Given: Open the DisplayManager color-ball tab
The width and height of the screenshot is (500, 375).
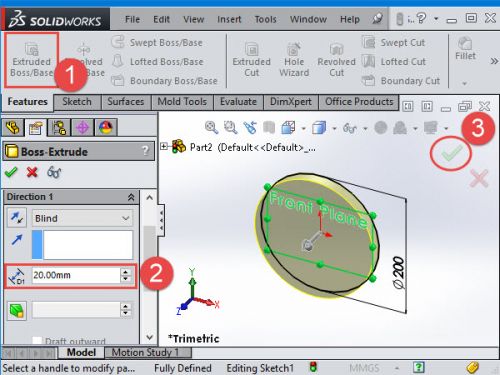Looking at the screenshot, I should pos(106,127).
